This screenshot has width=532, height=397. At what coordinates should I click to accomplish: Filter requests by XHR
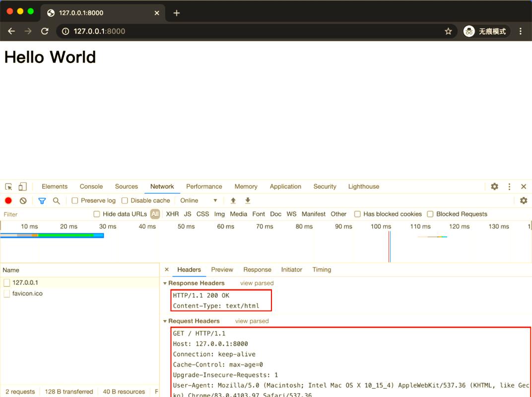click(172, 214)
